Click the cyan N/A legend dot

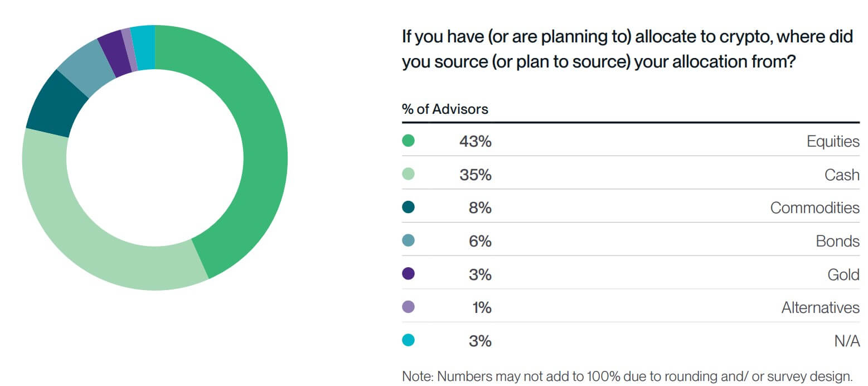click(408, 340)
